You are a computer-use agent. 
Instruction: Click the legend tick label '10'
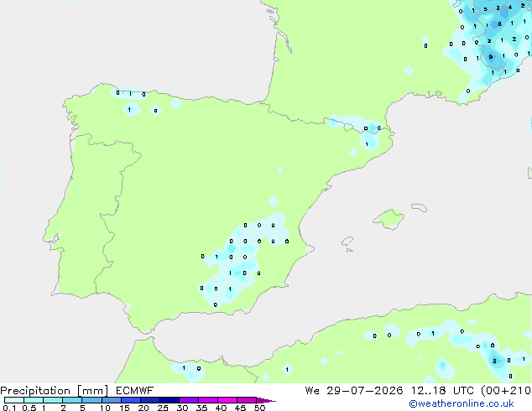tap(105, 408)
